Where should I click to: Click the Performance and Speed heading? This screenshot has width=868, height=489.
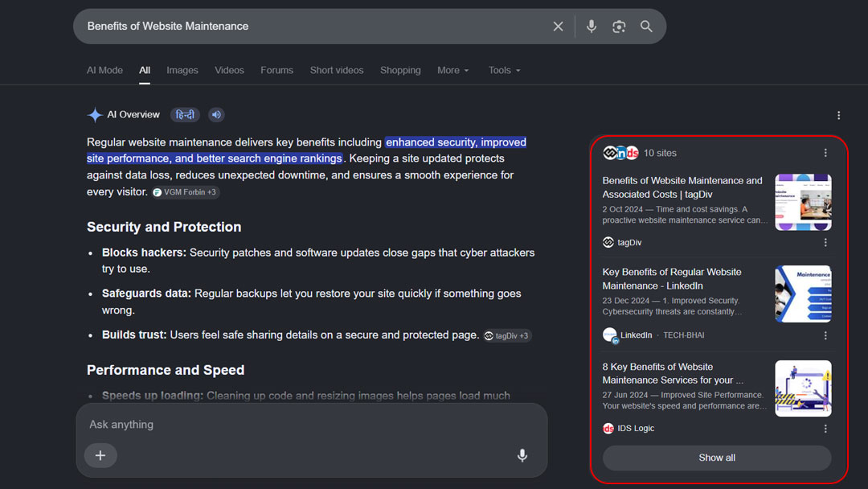pos(166,370)
